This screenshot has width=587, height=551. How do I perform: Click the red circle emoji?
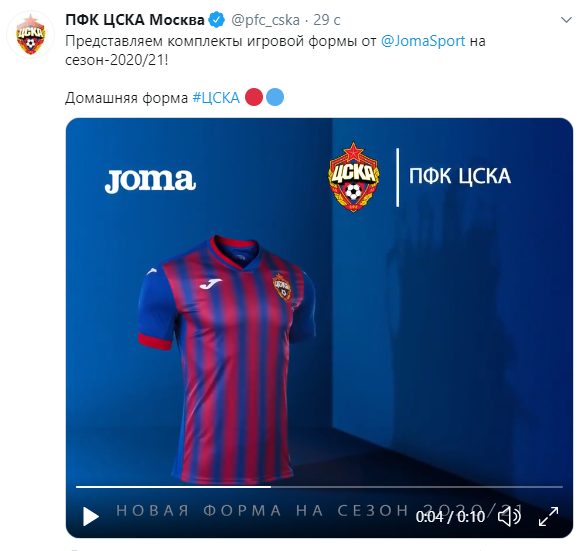tap(254, 97)
